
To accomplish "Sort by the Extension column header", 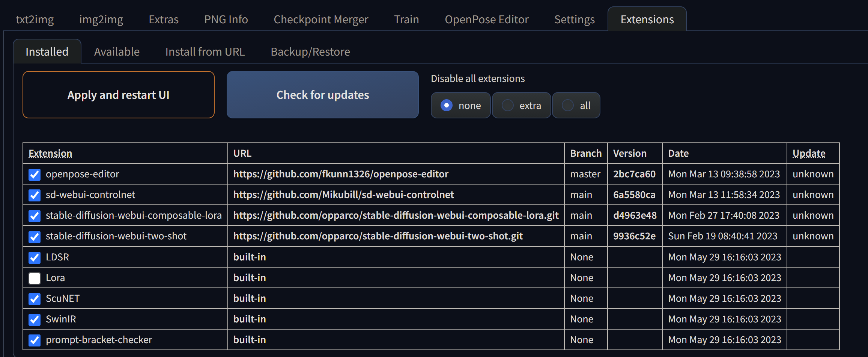I will pos(50,153).
